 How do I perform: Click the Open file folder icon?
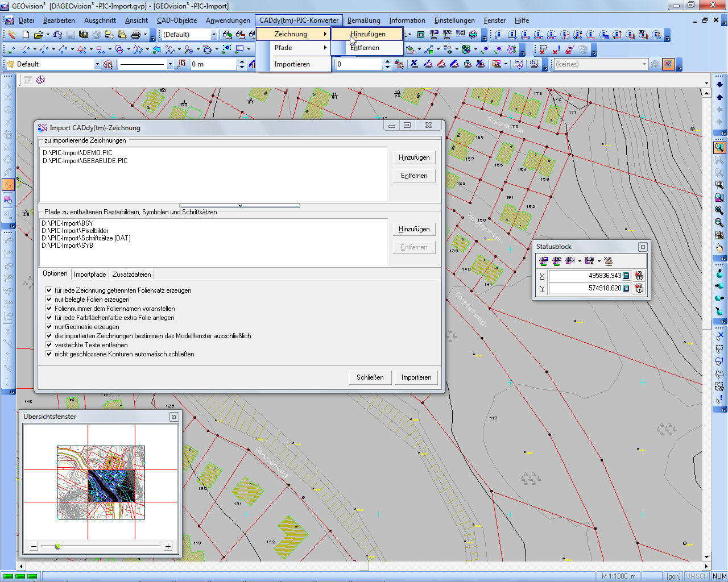(38, 35)
